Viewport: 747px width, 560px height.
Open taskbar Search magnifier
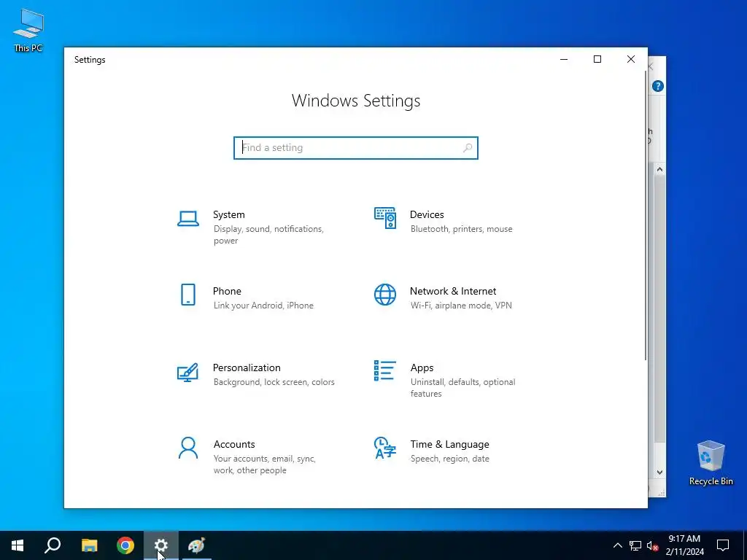[53, 545]
